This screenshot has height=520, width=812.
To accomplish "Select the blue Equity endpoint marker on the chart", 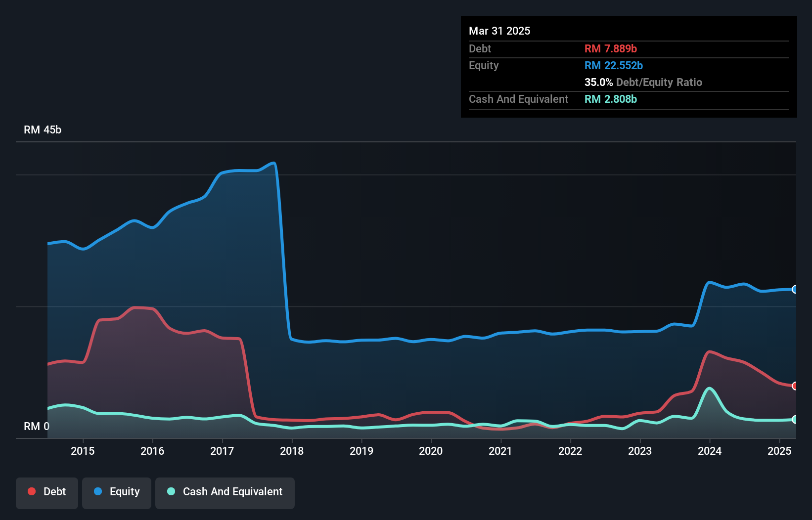I will pos(795,289).
